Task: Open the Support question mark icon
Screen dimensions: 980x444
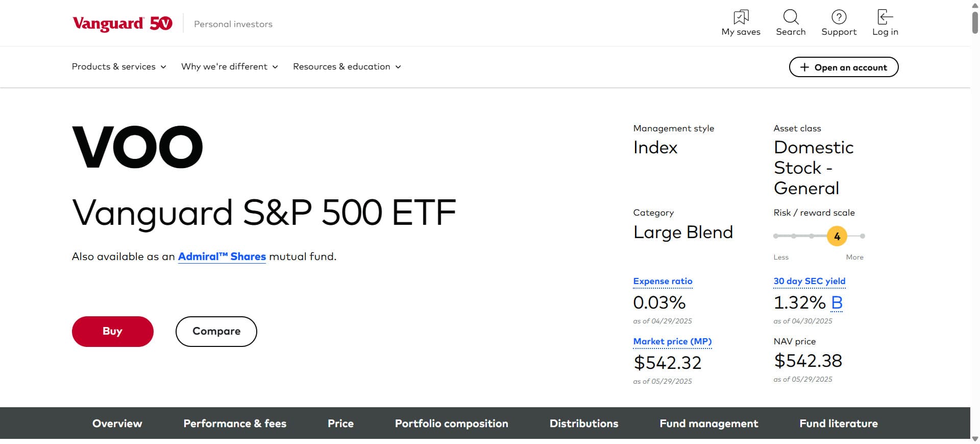Action: 839,17
